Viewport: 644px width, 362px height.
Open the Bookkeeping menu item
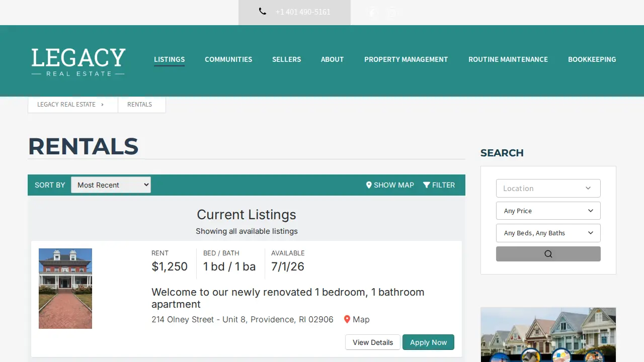click(592, 59)
